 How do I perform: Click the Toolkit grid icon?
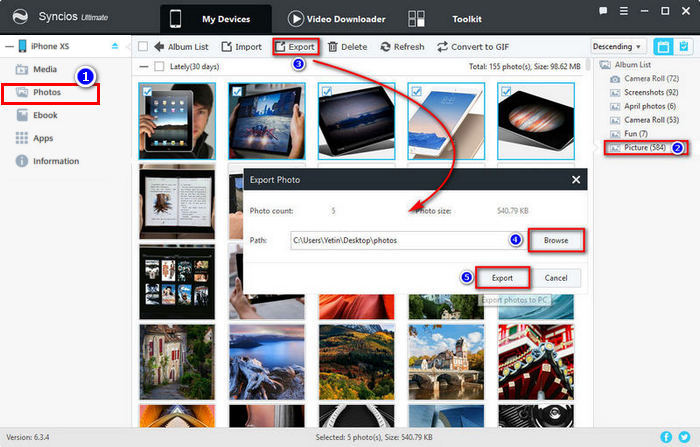(x=417, y=19)
